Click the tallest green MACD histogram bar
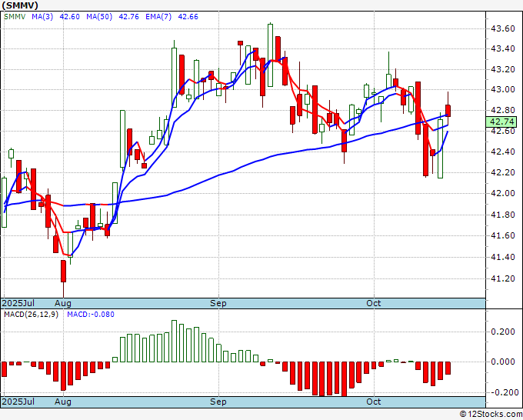The image size is (523, 420). click(174, 341)
